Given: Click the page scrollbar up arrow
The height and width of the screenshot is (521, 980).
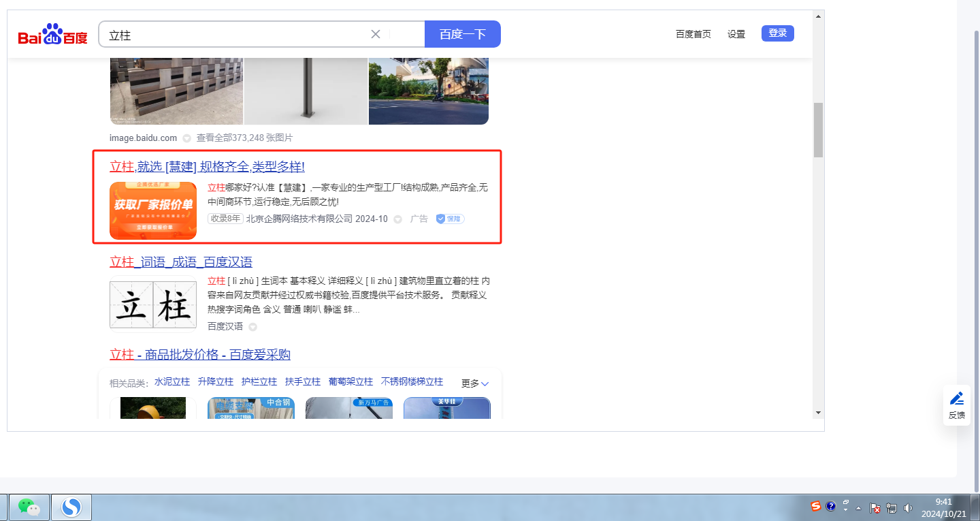Looking at the screenshot, I should pos(818,16).
